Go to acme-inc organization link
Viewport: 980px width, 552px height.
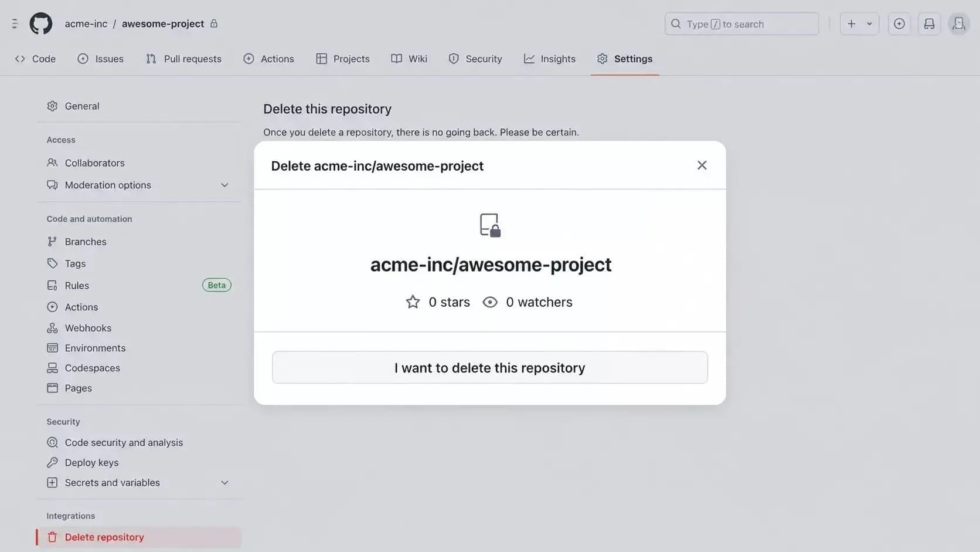pyautogui.click(x=86, y=23)
